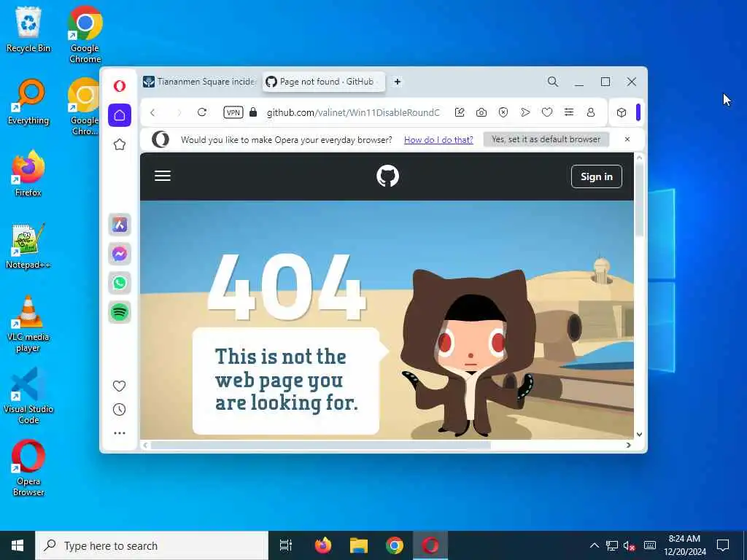Click the taskbar search box

point(152,545)
